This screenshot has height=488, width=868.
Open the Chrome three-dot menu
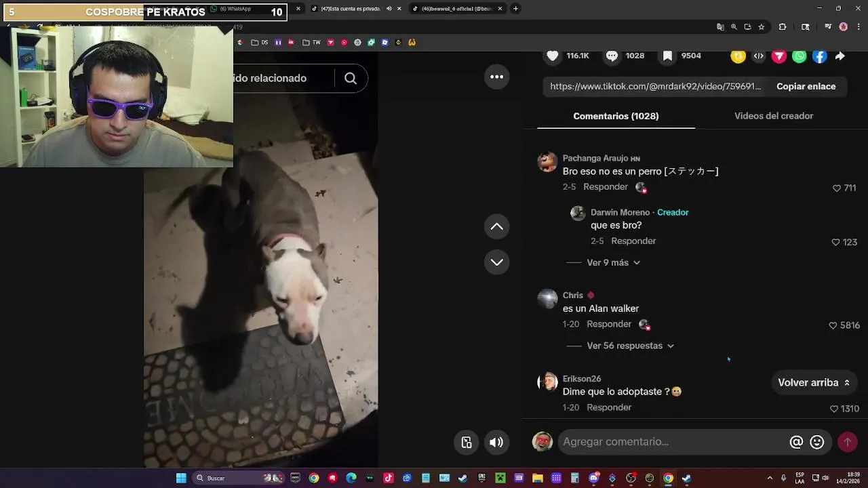[x=858, y=27]
